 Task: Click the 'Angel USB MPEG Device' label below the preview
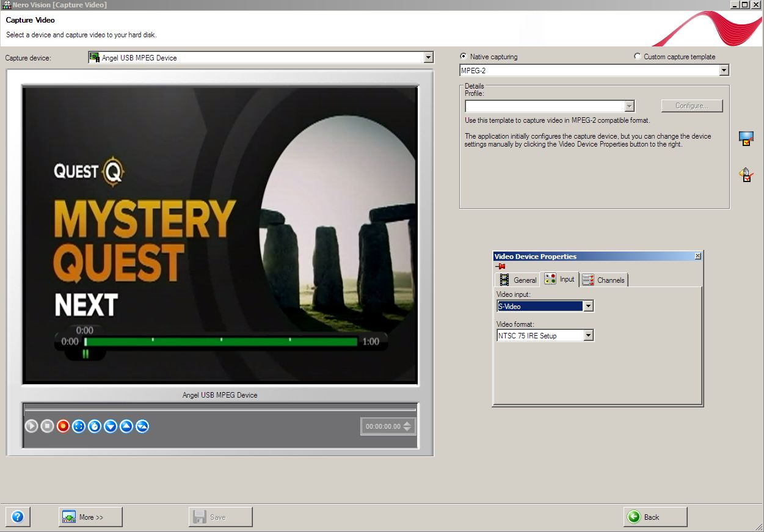click(220, 395)
